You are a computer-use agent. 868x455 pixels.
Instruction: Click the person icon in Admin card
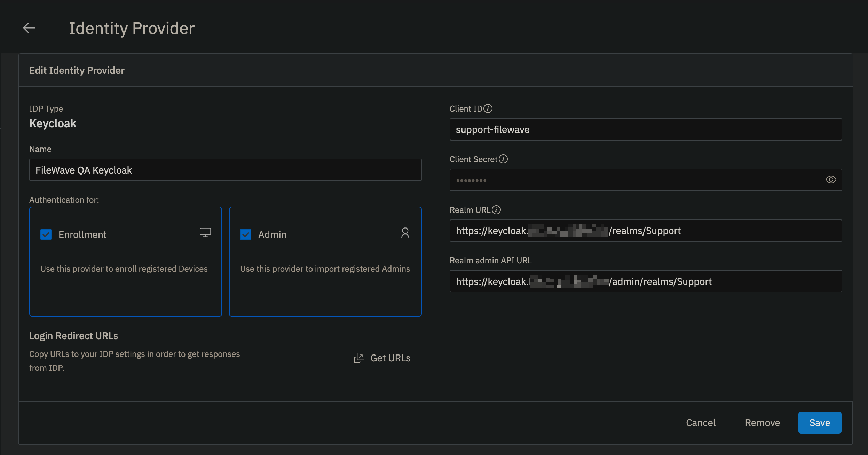[x=405, y=233]
